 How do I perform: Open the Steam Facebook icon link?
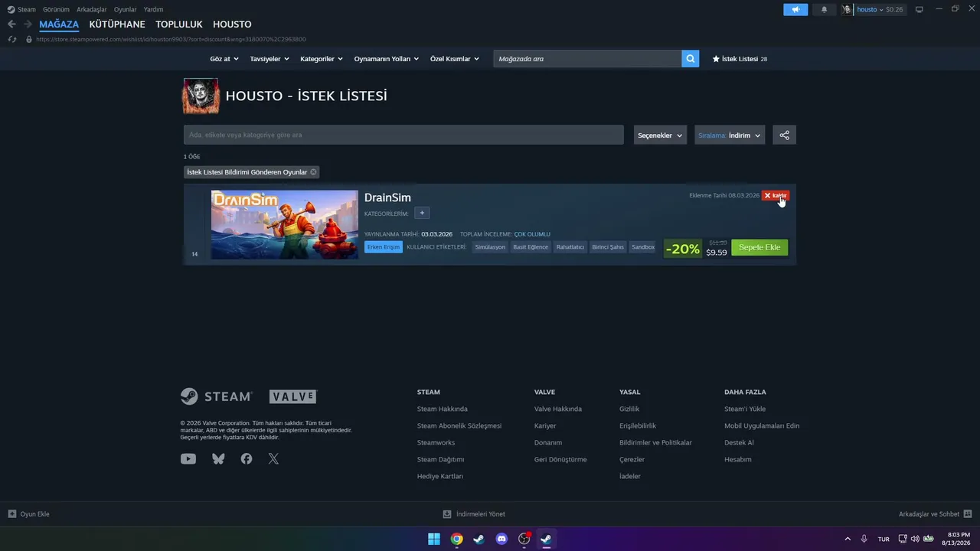tap(247, 459)
